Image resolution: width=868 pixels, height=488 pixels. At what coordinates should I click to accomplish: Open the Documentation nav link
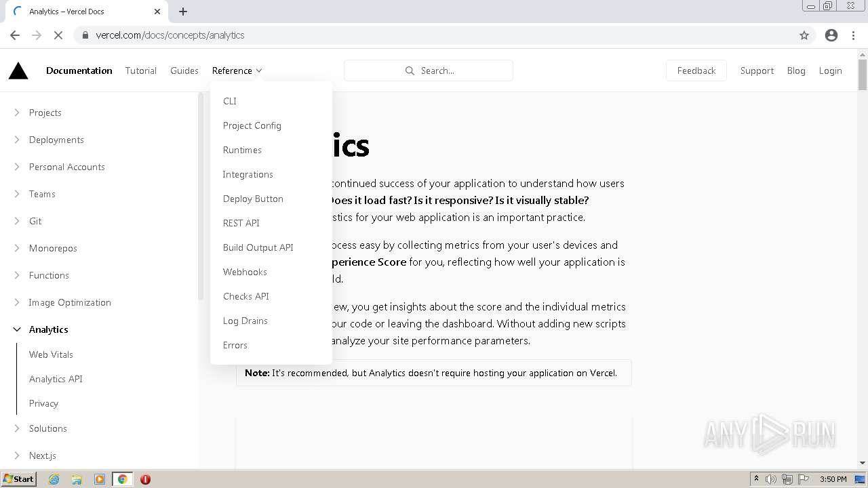pos(79,70)
